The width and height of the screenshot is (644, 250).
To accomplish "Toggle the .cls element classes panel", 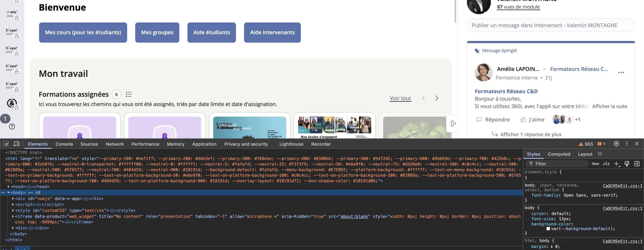I will (606, 164).
